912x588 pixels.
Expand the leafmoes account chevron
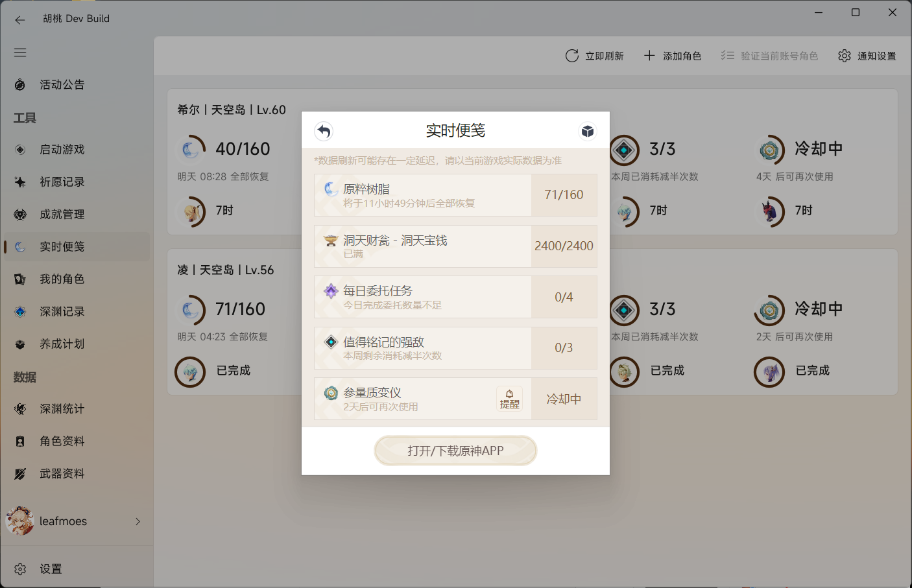tap(137, 521)
